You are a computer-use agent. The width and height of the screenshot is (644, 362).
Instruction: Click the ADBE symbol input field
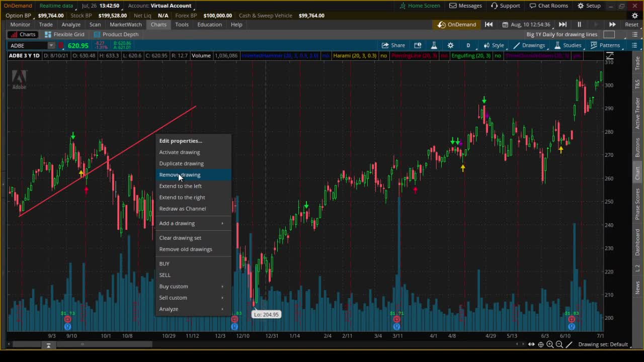click(x=28, y=45)
